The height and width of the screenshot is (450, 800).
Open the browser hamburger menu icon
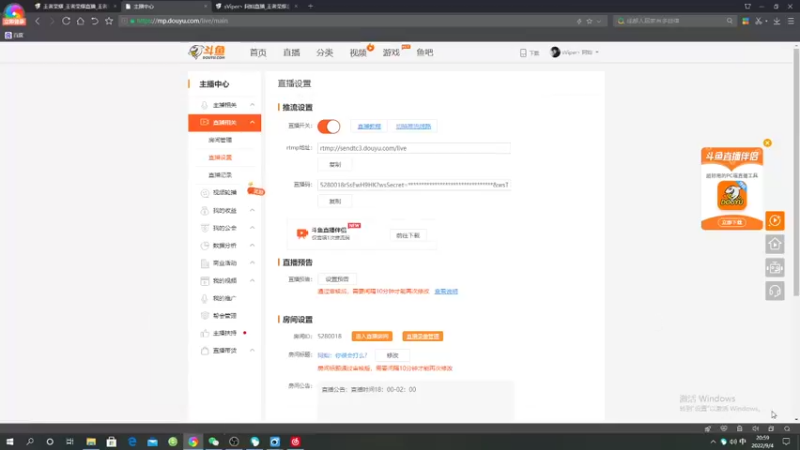point(790,21)
